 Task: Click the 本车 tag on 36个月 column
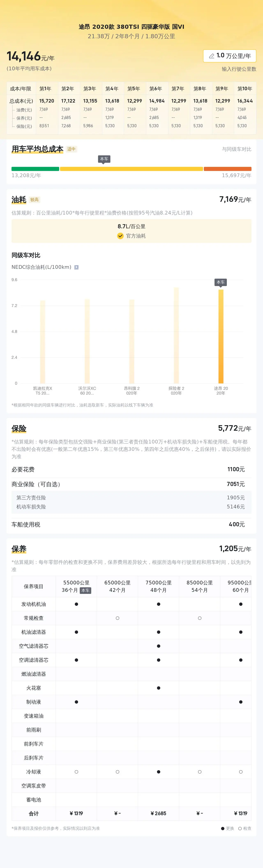tap(85, 590)
